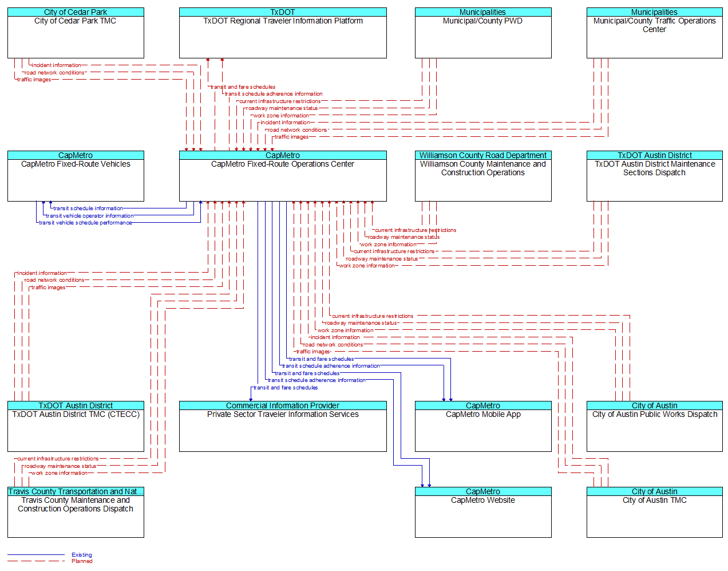728x571 pixels.
Task: Select the 'transit vehicle operator information' flow label
Action: pyautogui.click(x=90, y=216)
